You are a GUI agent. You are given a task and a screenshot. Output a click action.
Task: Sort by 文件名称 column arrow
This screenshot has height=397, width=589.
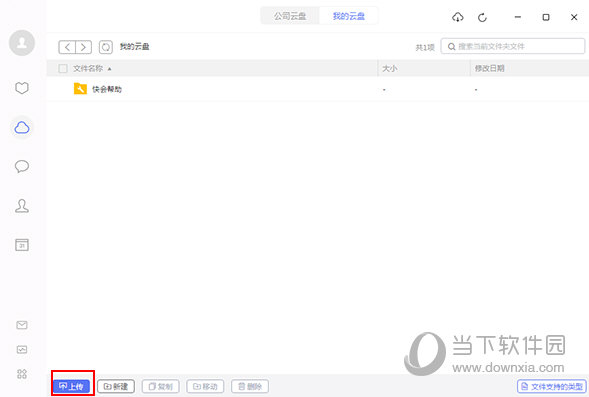click(109, 69)
